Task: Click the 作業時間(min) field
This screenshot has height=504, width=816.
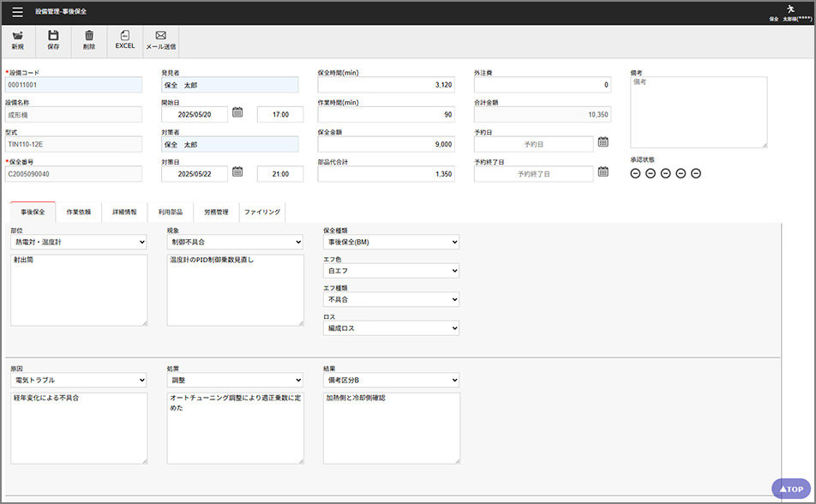Action: click(386, 115)
